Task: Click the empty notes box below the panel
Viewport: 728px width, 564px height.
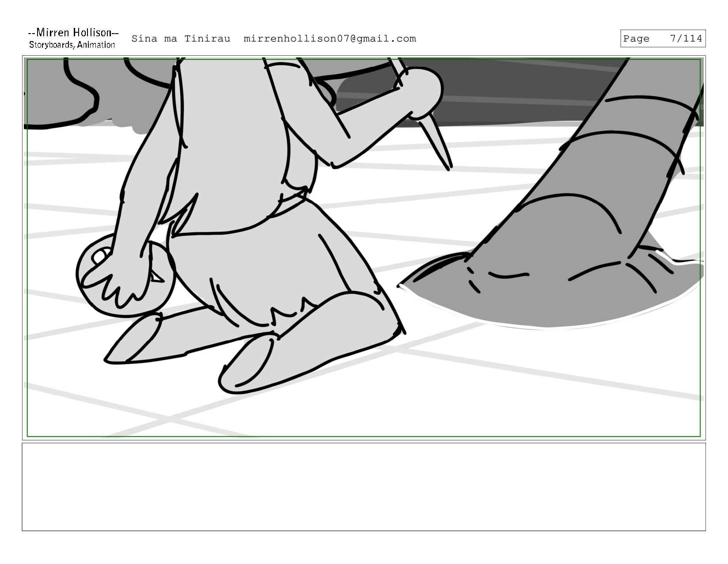Action: point(364,487)
